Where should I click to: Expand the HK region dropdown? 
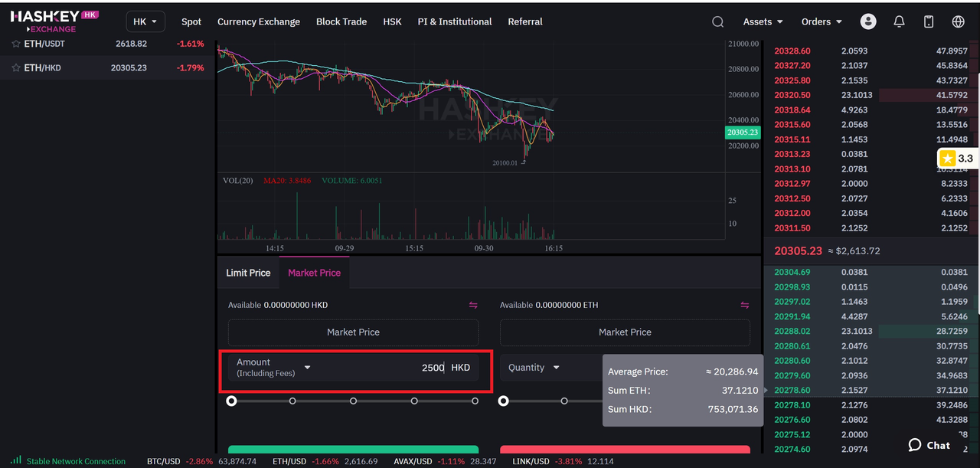[x=145, y=22]
